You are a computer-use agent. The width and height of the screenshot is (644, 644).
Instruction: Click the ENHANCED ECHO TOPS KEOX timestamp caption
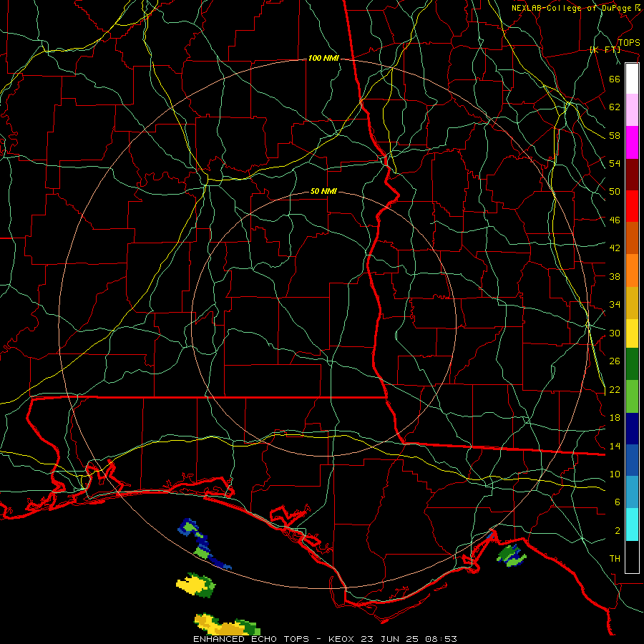tap(325, 639)
